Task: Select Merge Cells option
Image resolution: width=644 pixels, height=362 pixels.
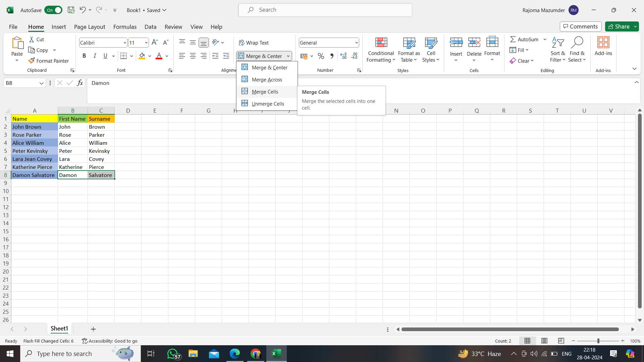Action: tap(267, 92)
